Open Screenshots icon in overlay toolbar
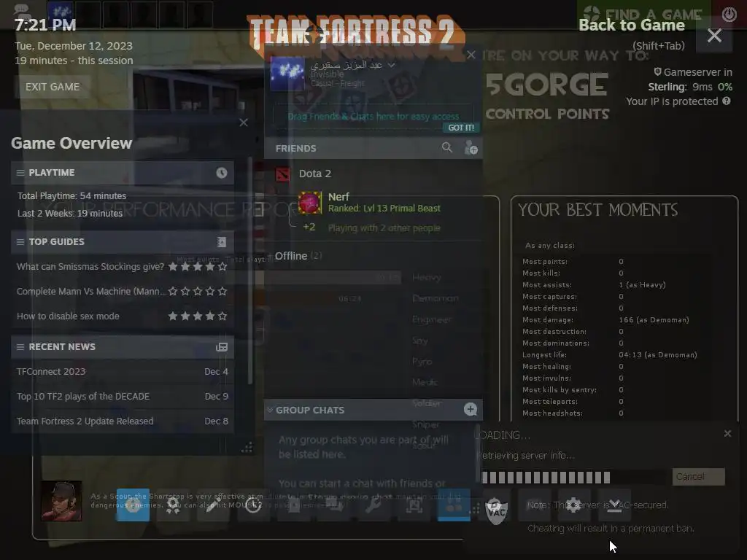The height and width of the screenshot is (560, 747). point(414,505)
